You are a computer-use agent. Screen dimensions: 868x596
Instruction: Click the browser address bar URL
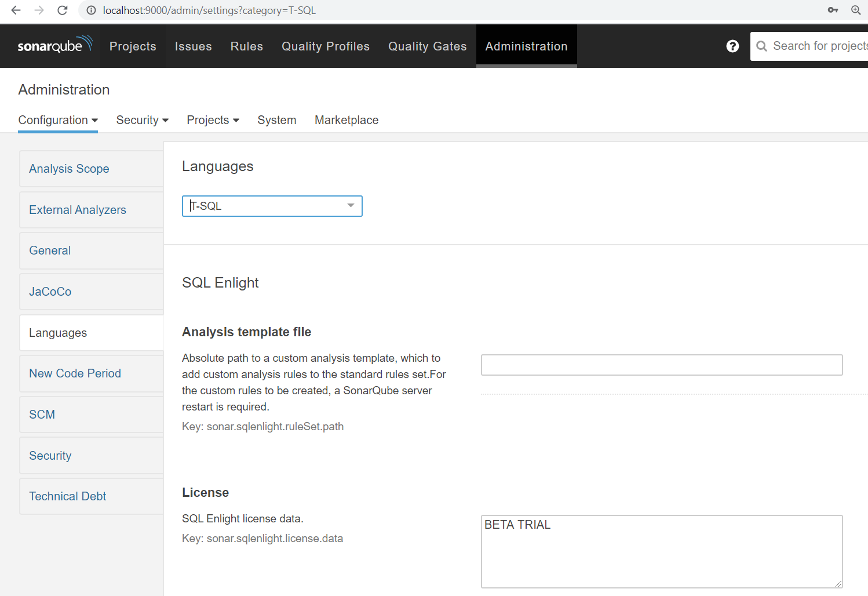[x=209, y=10]
